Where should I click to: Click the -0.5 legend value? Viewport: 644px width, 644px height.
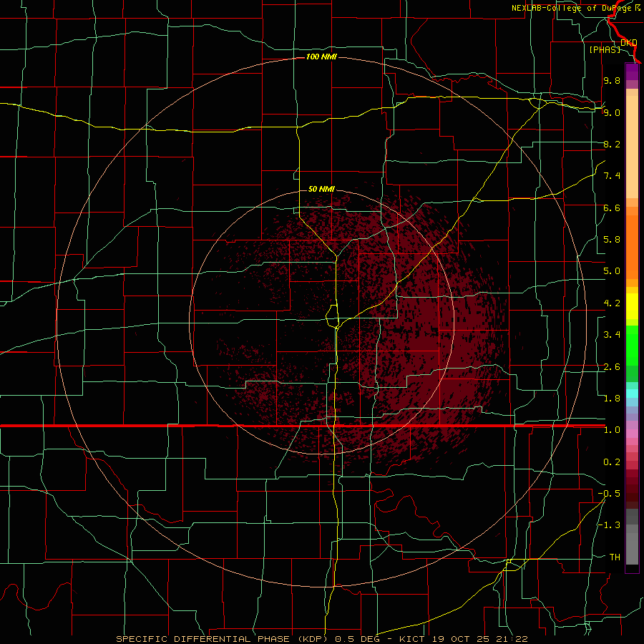[609, 494]
